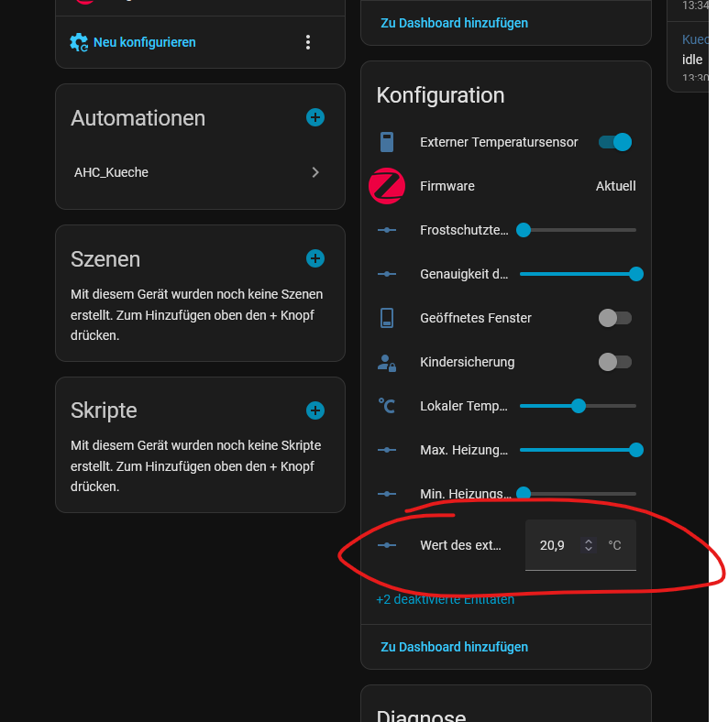Add a new automation with plus icon
Image resolution: width=728 pixels, height=722 pixels.
(x=315, y=117)
